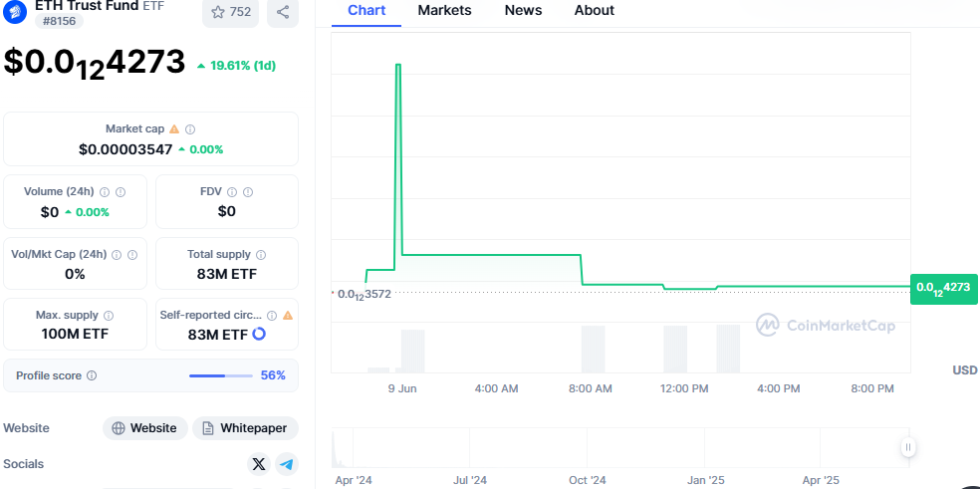Open the X (Twitter) social link
980x489 pixels.
(259, 464)
